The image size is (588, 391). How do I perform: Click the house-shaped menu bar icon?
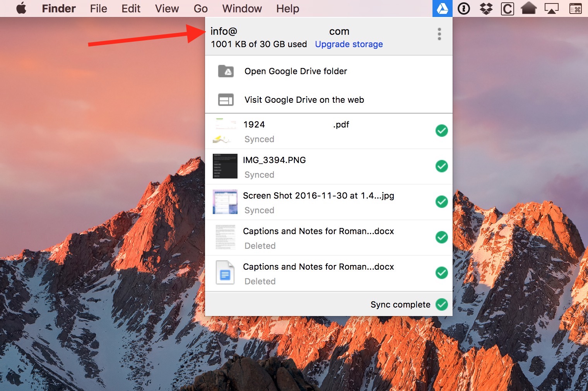click(529, 8)
